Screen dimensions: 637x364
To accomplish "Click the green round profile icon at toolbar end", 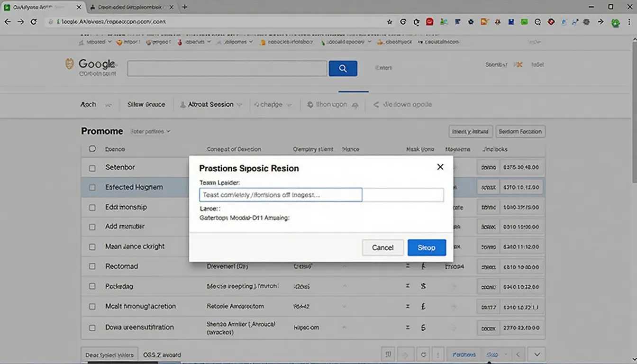I will 616,22.
